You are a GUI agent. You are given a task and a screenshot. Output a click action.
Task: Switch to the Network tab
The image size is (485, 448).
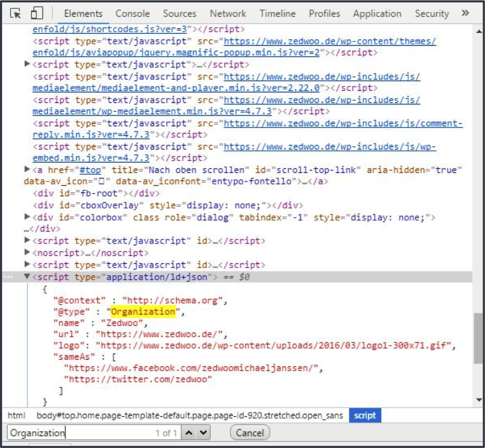click(x=228, y=14)
